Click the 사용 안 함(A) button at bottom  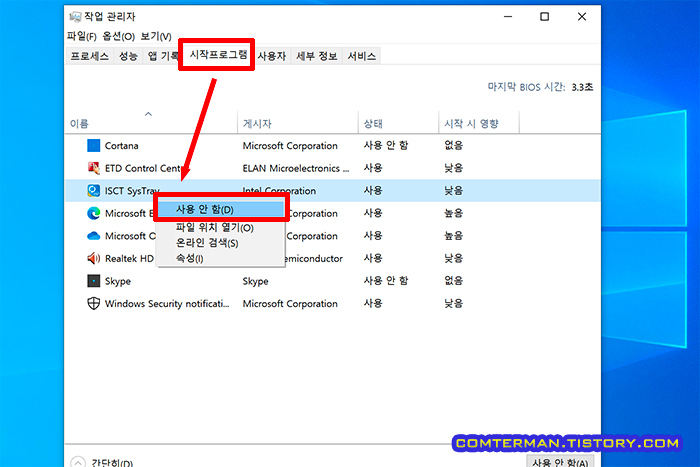[560, 461]
